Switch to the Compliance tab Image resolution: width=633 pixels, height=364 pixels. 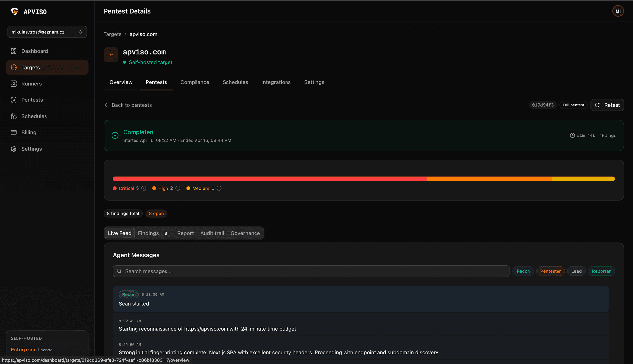(195, 82)
